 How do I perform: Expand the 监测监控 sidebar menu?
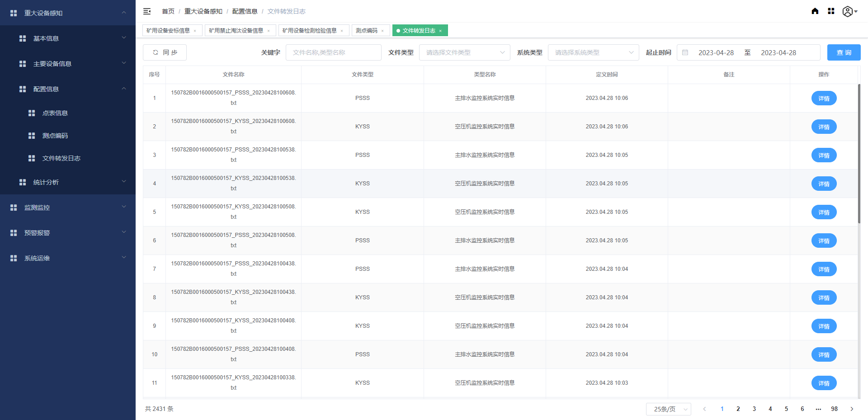pyautogui.click(x=68, y=208)
